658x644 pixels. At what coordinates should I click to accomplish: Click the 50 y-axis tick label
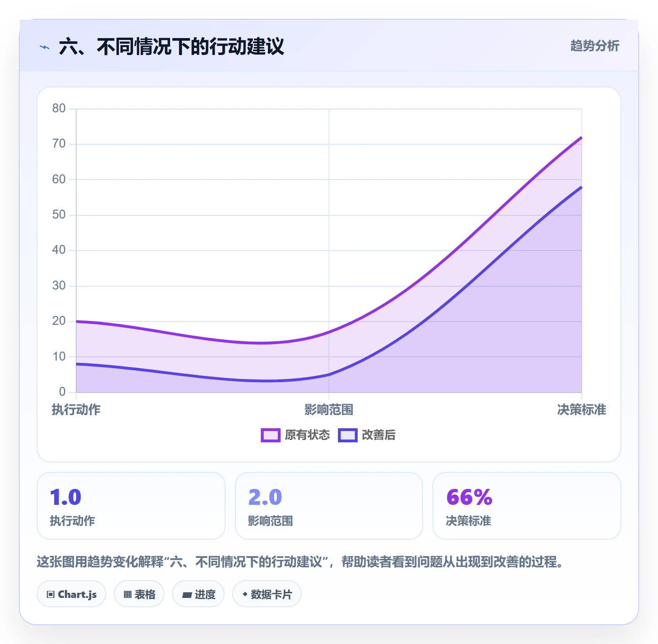click(x=59, y=215)
